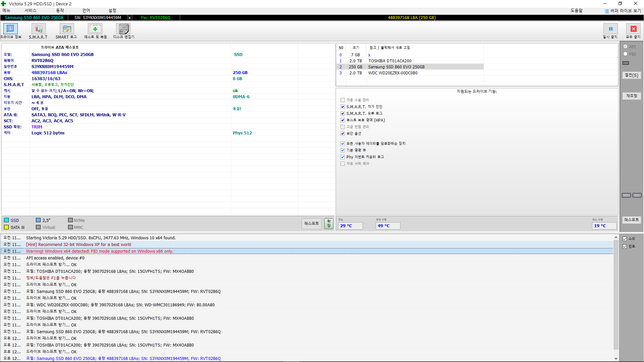Image resolution: width=644 pixels, height=362 pixels.
Task: Click the purple TRIM value
Action: coord(37,127)
